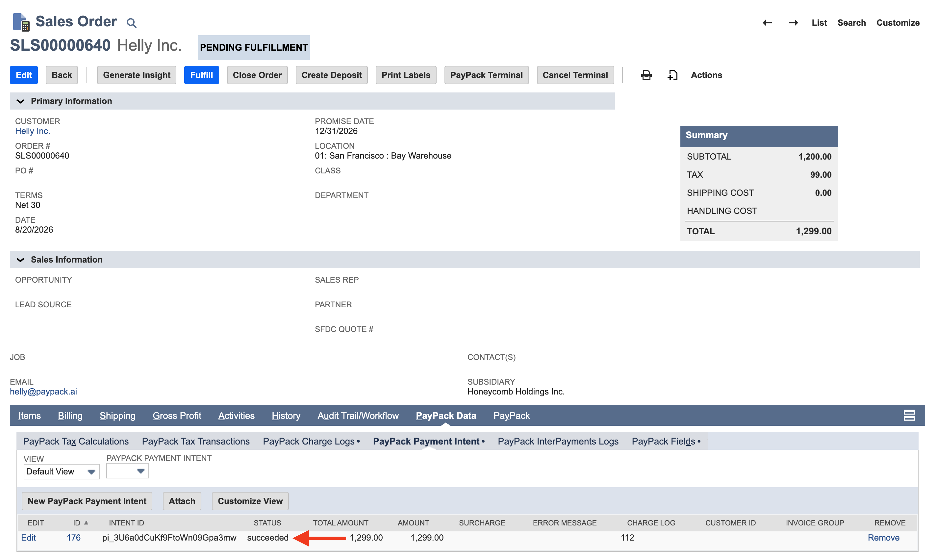Open the Helly Inc. customer link
This screenshot has height=560, width=937.
(33, 131)
